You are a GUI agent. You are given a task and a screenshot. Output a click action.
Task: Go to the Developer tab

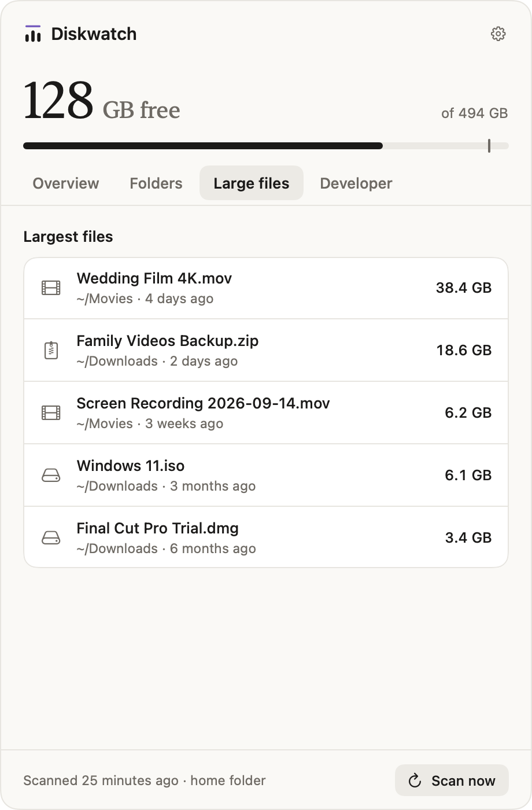pos(356,183)
